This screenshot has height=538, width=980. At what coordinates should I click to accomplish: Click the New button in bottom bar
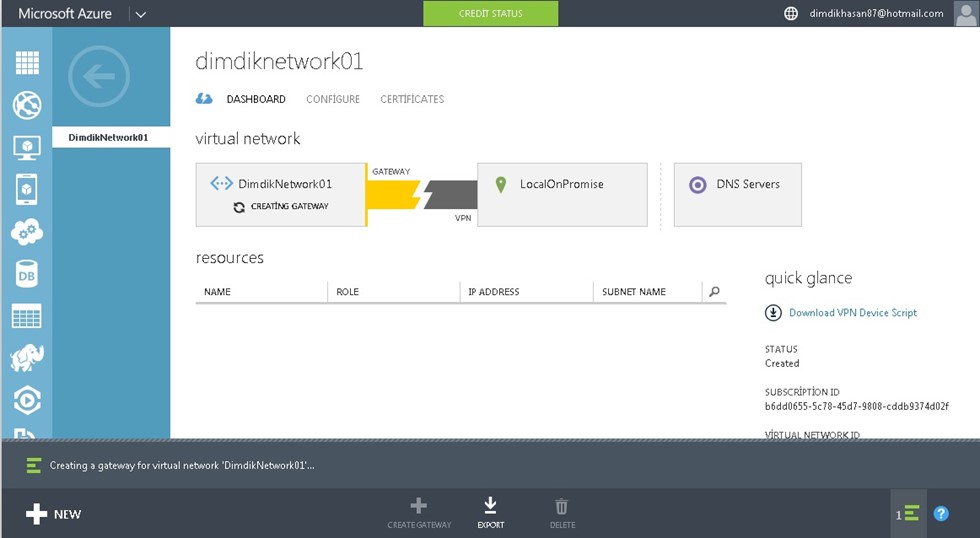[x=54, y=514]
